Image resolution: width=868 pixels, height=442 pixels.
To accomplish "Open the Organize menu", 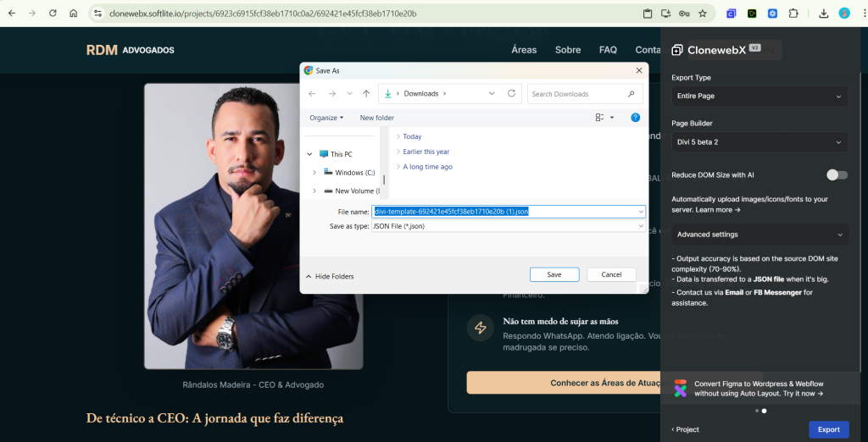I will [326, 118].
